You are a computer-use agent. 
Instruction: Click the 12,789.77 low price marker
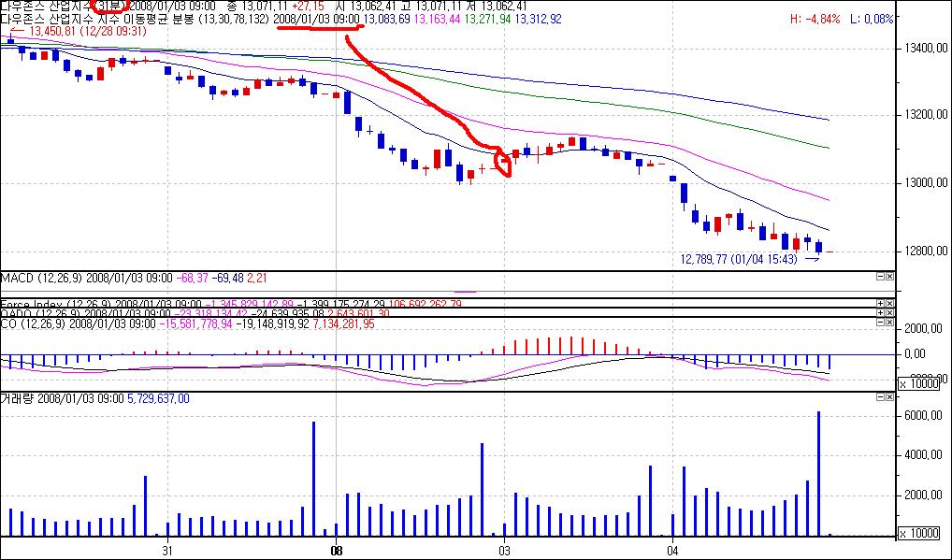[x=739, y=259]
